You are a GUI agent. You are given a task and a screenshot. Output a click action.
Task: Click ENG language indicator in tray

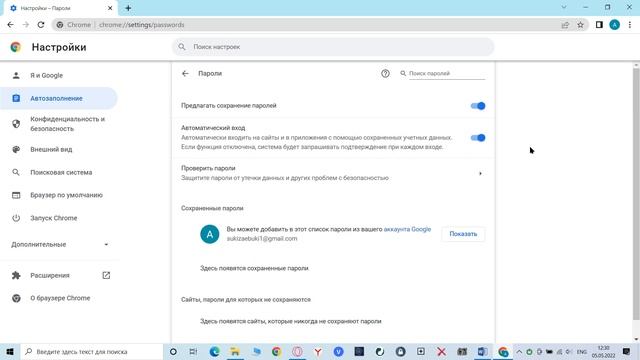click(582, 352)
